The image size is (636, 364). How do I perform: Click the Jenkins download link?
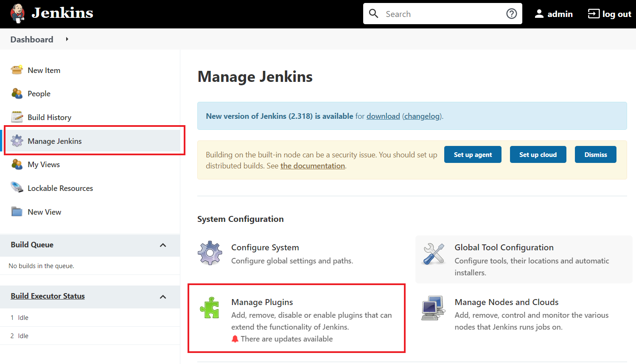pos(383,116)
